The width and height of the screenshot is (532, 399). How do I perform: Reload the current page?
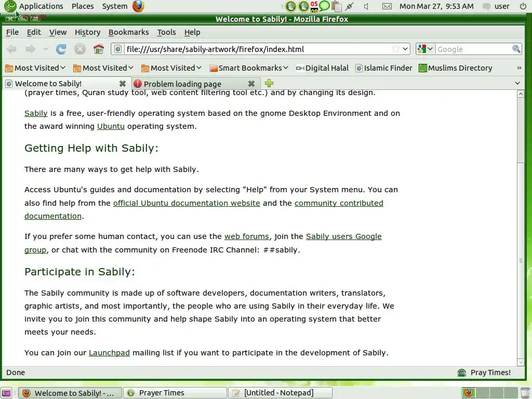(61, 49)
